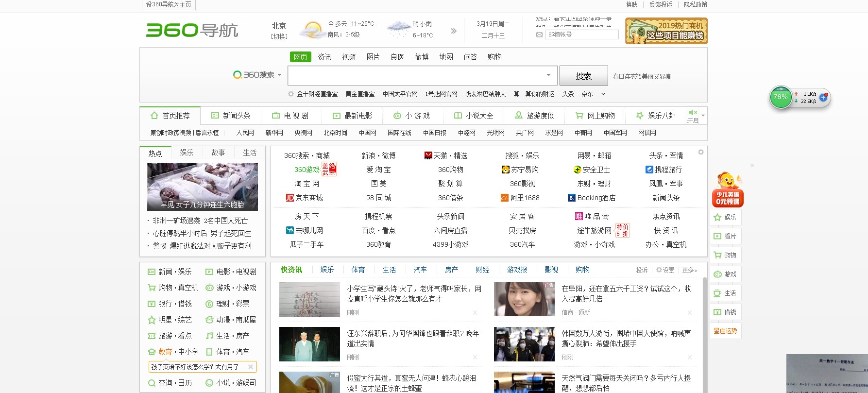
Task: Open the 2019热门商机 banner ad
Action: (666, 31)
